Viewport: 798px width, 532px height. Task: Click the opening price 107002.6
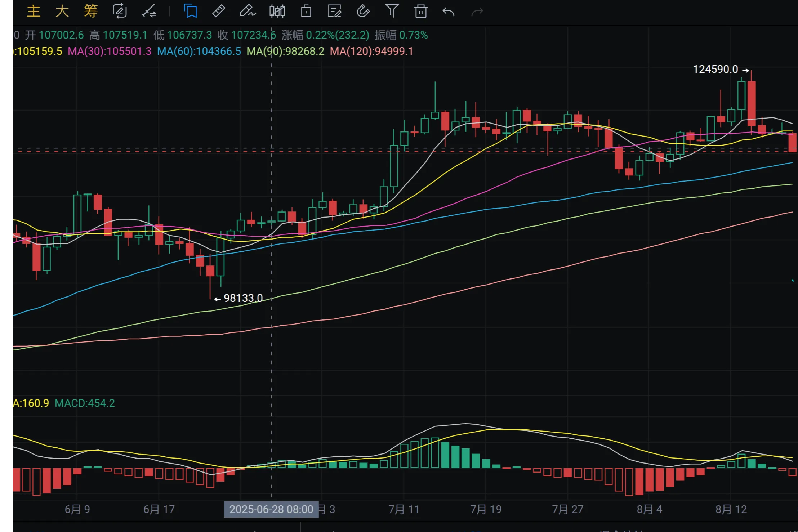(61, 35)
